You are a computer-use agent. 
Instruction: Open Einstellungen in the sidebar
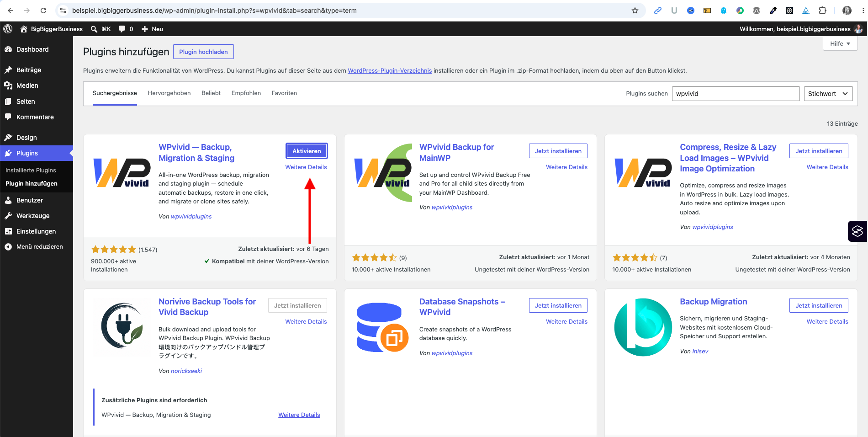[37, 231]
